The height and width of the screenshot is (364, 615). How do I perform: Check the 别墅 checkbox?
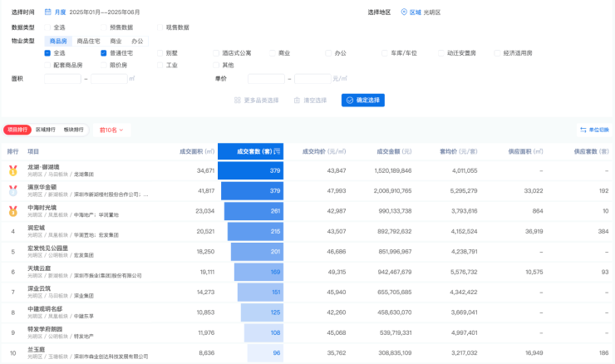coord(160,52)
